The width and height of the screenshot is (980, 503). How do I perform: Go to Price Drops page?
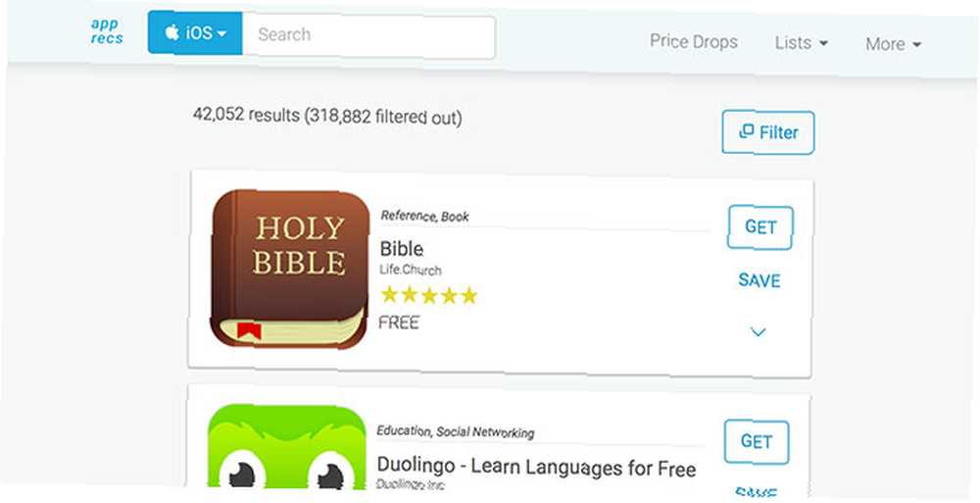693,41
